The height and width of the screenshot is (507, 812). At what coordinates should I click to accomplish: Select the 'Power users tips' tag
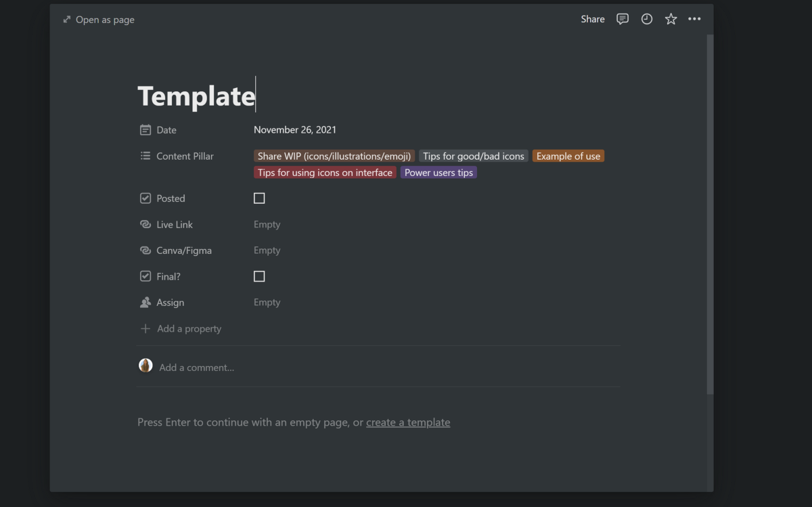click(438, 173)
